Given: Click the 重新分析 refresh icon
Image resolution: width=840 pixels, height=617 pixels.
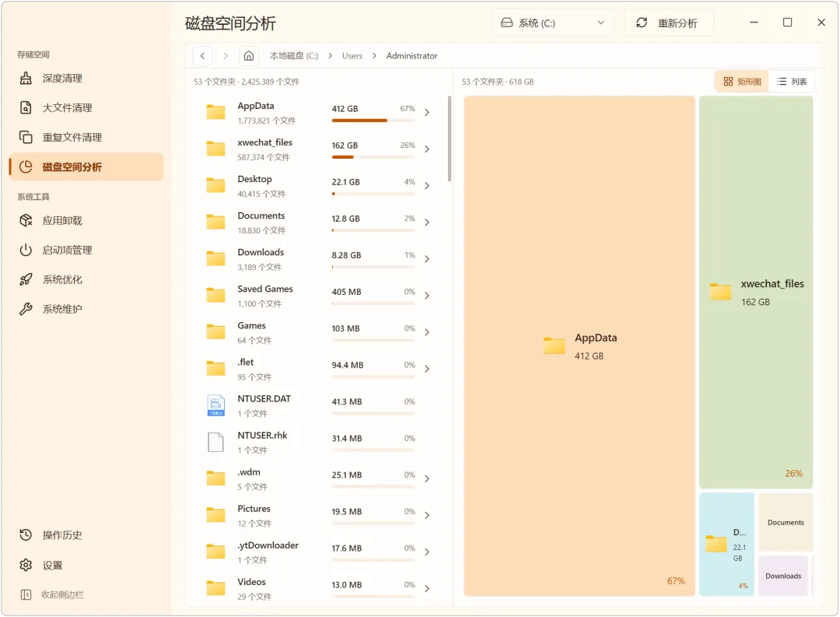Looking at the screenshot, I should click(x=641, y=23).
